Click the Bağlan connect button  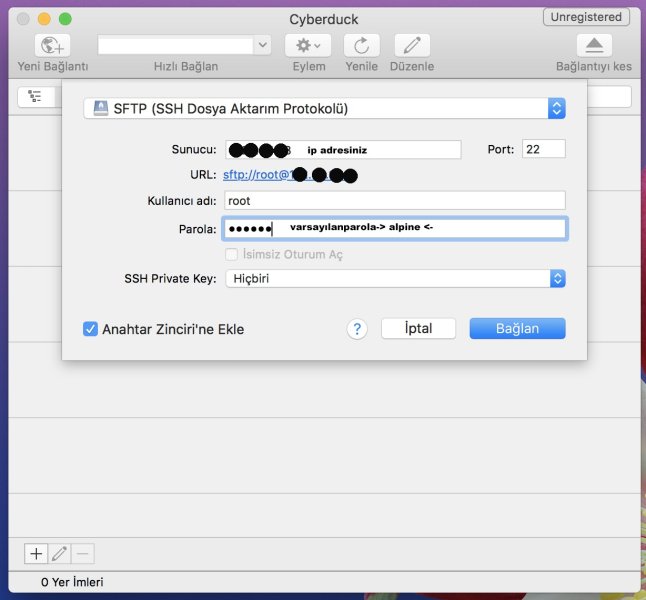pos(517,328)
